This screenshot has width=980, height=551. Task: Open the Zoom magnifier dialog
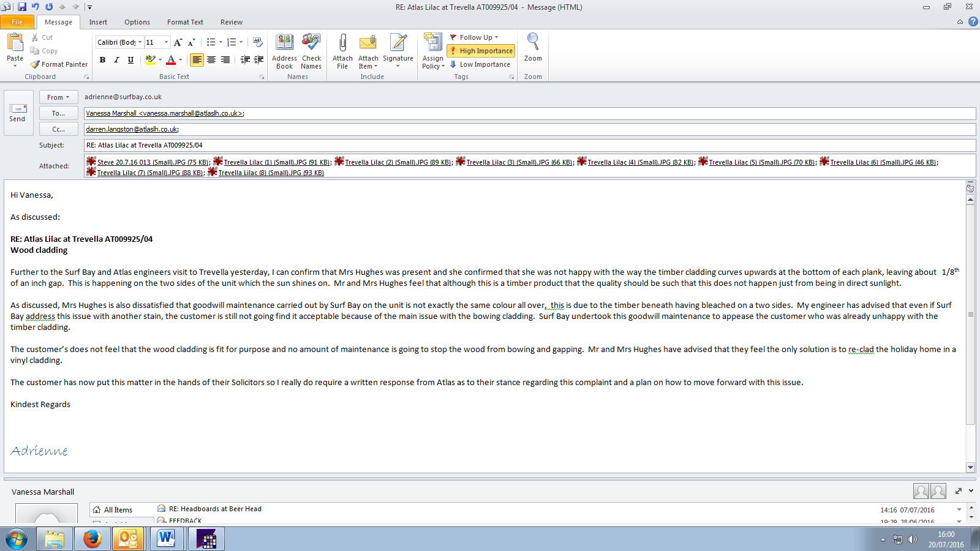click(533, 48)
